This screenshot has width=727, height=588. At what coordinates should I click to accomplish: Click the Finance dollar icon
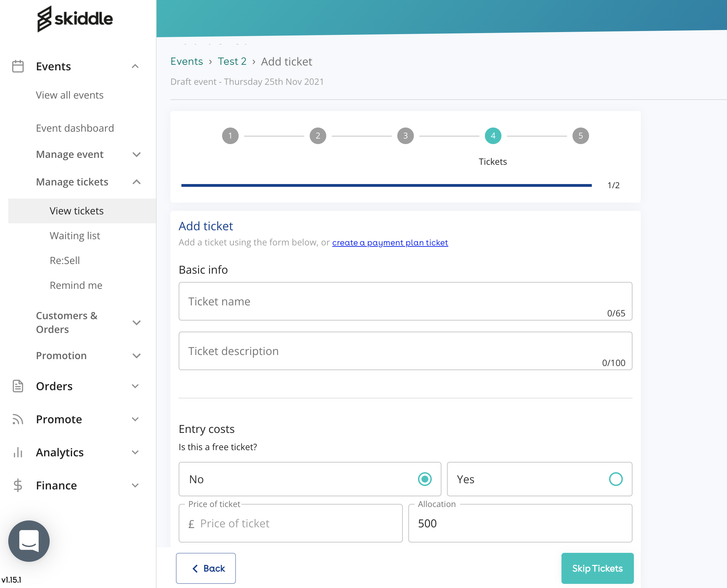pyautogui.click(x=18, y=485)
